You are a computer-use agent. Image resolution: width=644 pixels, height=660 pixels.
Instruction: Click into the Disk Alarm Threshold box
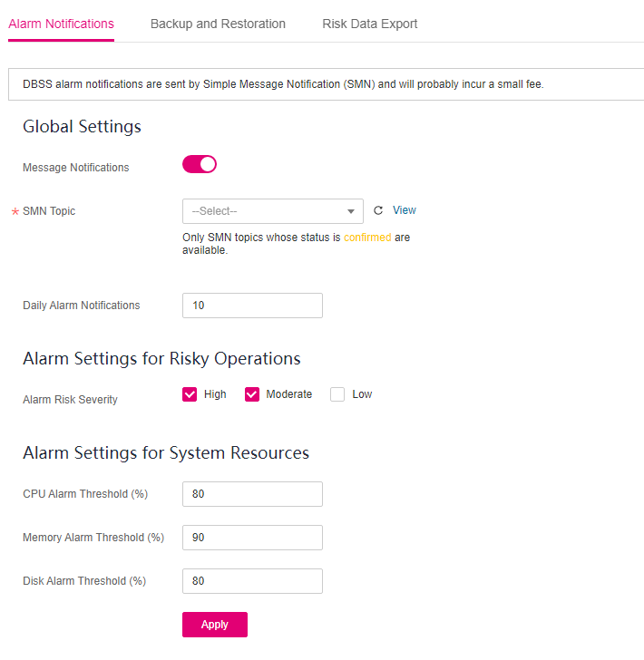252,581
